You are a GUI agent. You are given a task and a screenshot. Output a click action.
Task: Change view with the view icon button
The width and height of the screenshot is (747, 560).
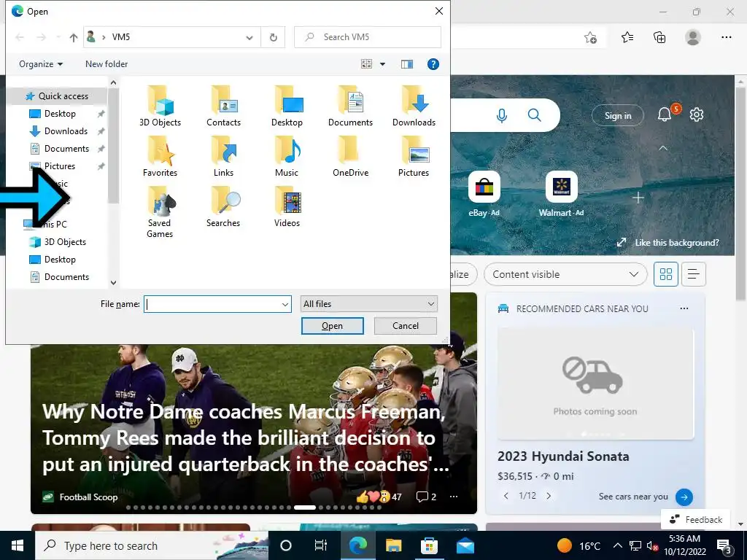366,64
